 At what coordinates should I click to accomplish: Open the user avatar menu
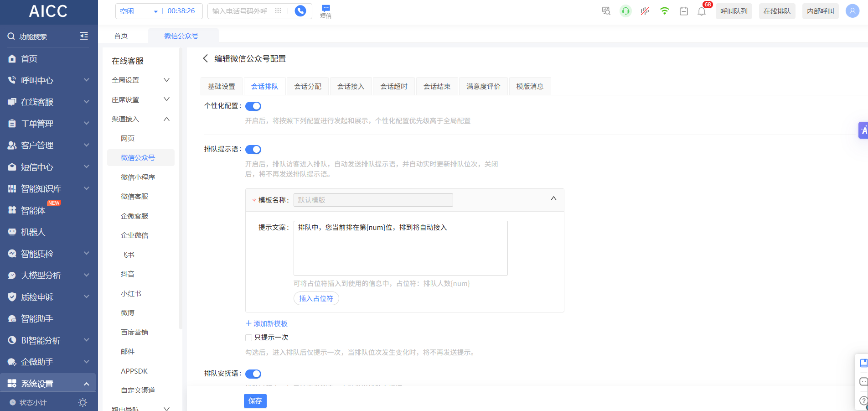(852, 11)
